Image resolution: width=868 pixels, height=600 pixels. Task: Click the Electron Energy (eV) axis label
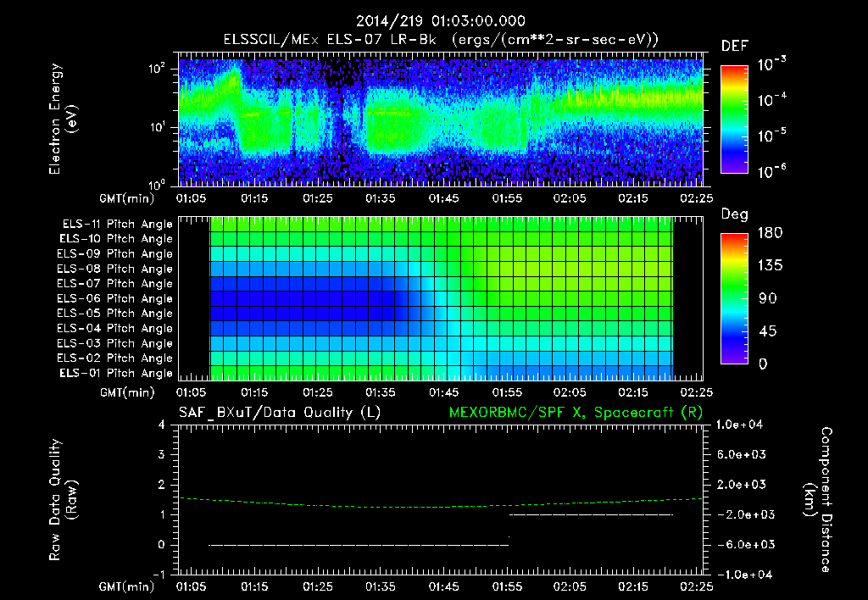click(63, 119)
